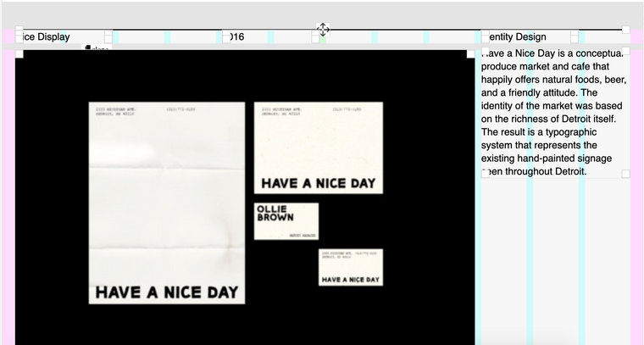Click the wide 'Have a Nice Day' card mockup
The image size is (644, 345).
tap(318, 147)
